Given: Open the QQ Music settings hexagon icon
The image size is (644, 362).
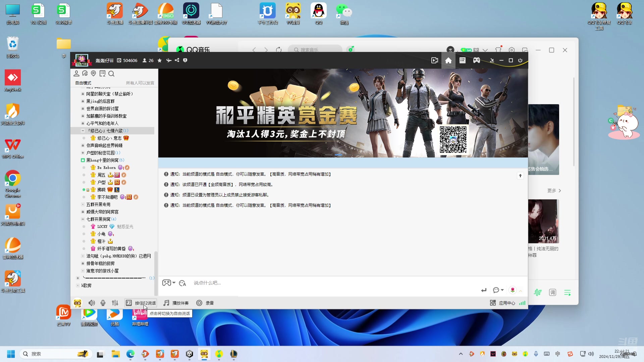Looking at the screenshot, I should click(x=512, y=50).
